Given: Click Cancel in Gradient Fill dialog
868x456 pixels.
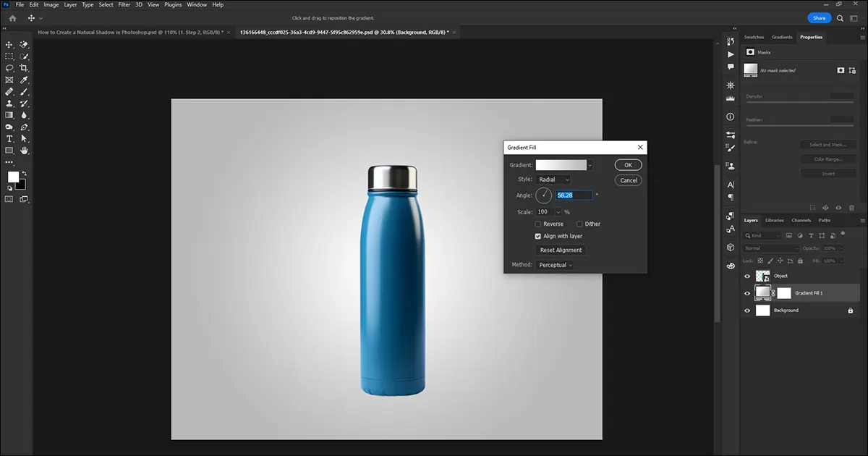Looking at the screenshot, I should pos(628,180).
